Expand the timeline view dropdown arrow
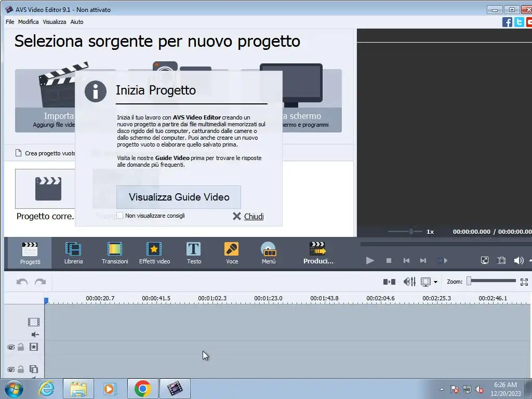Screen dimensions: 532x399 pyautogui.click(x=435, y=282)
